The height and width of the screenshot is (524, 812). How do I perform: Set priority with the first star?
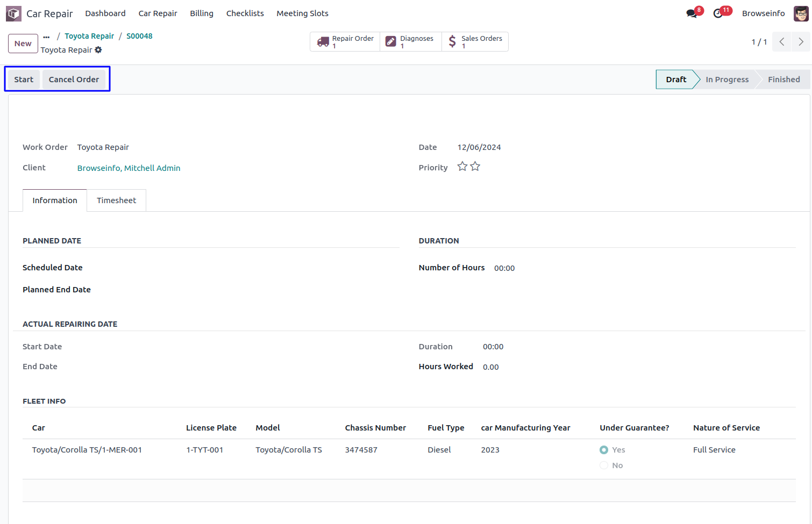coord(462,167)
